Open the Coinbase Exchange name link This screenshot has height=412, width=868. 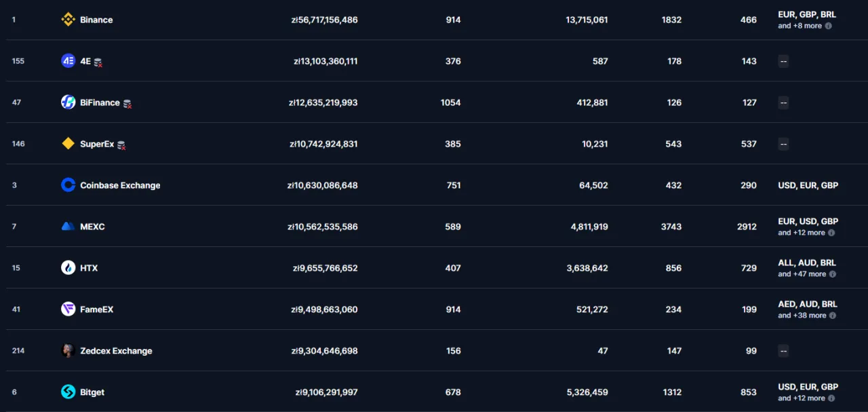[120, 185]
